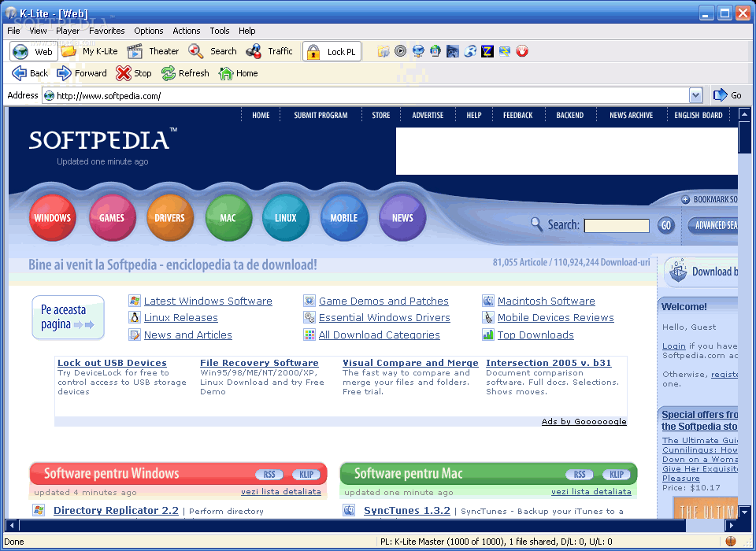Open Latest Windows Software link
The height and width of the screenshot is (551, 756).
[208, 301]
